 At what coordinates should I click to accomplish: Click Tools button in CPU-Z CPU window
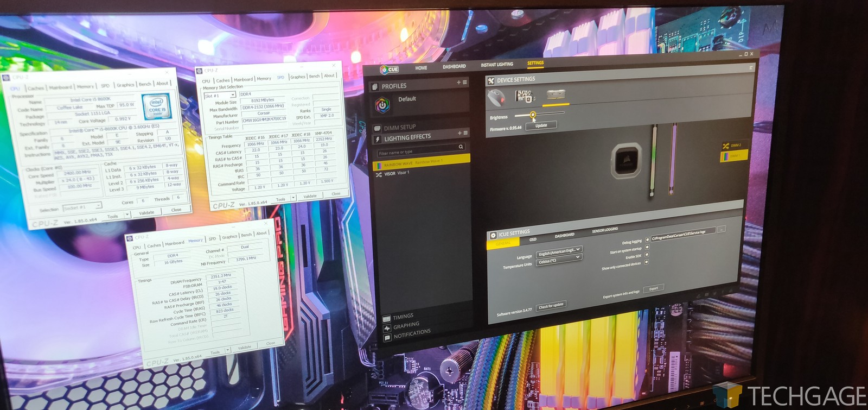click(x=113, y=216)
